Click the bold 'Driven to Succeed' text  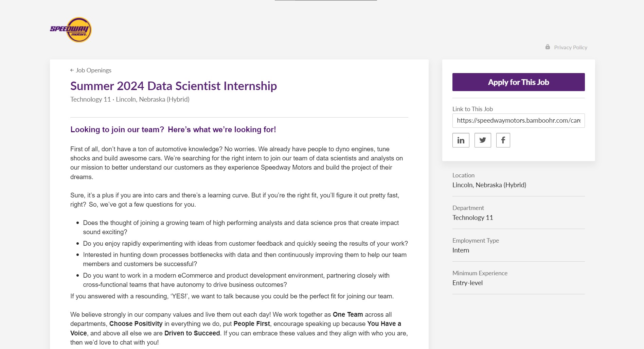[x=192, y=333]
